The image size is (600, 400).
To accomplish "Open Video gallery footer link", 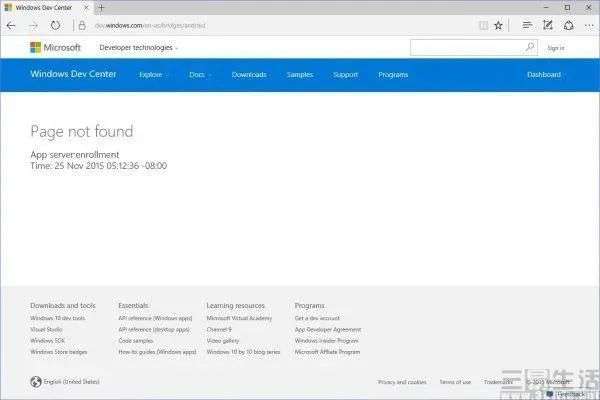I will coord(223,340).
